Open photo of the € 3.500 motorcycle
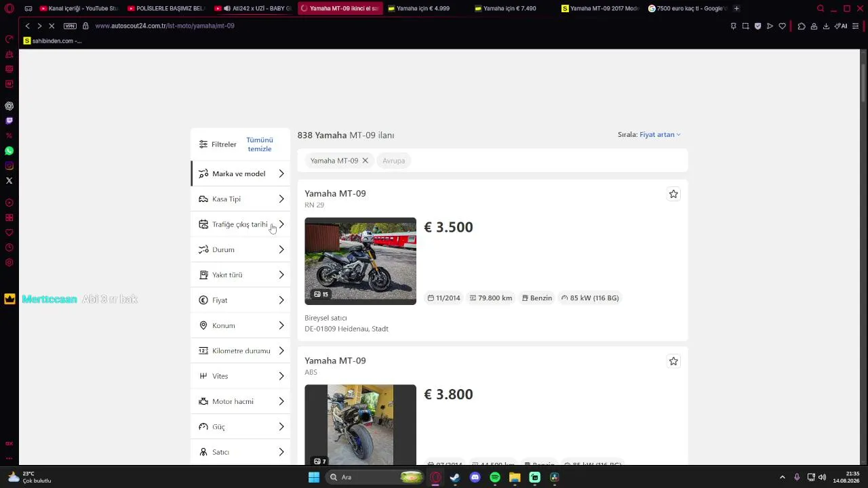The height and width of the screenshot is (488, 868). tap(360, 261)
